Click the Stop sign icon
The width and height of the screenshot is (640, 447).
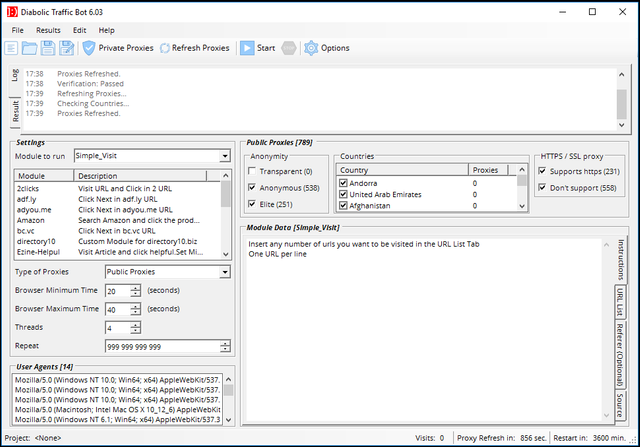[289, 48]
